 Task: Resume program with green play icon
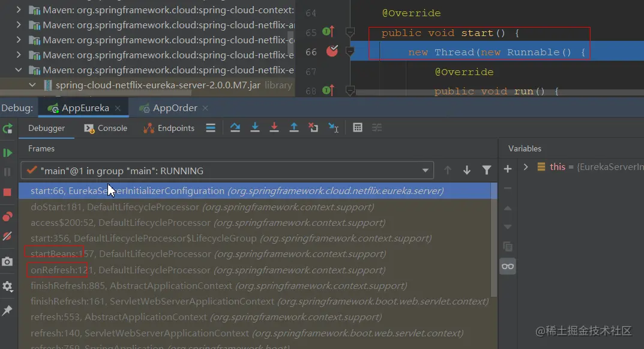7,153
